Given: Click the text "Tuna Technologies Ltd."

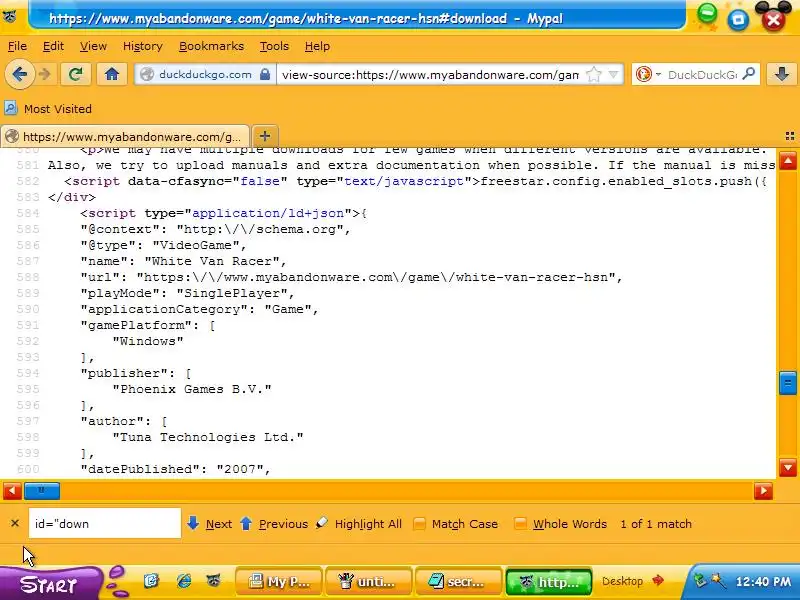Looking at the screenshot, I should [x=208, y=437].
